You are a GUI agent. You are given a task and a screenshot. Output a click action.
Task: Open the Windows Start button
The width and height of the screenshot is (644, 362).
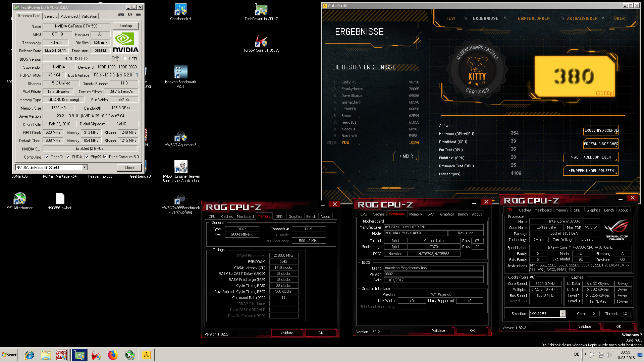tap(9, 355)
